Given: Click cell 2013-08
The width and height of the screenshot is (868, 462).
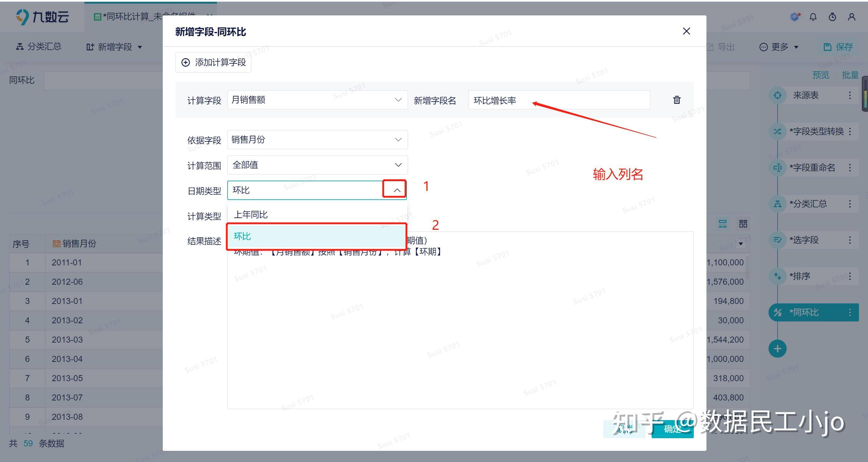Looking at the screenshot, I should coord(67,417).
